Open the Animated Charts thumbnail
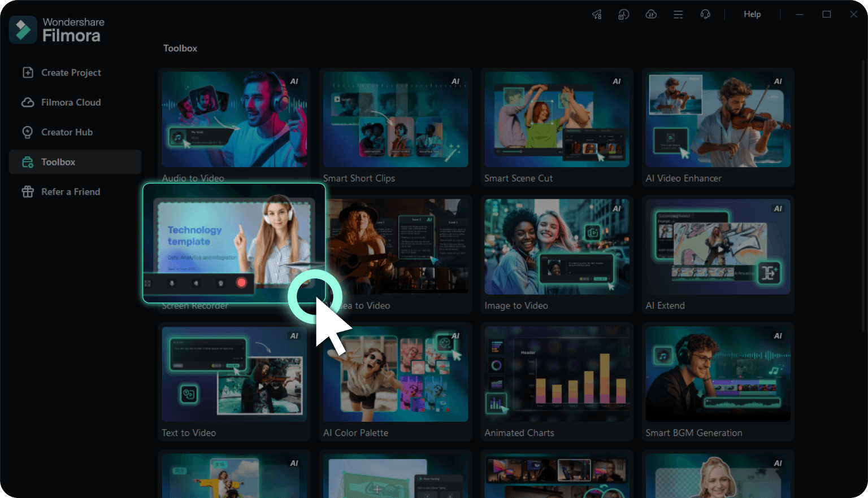Image resolution: width=868 pixels, height=498 pixels. click(x=557, y=374)
